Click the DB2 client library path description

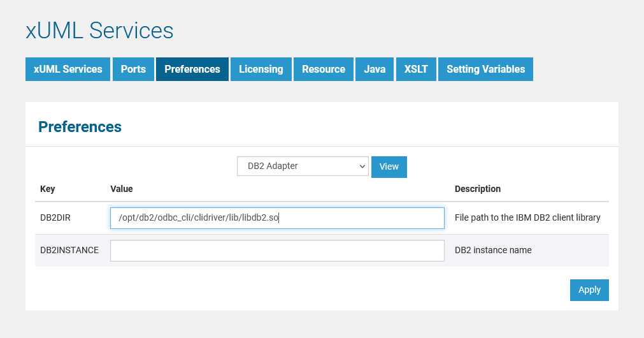(x=527, y=217)
